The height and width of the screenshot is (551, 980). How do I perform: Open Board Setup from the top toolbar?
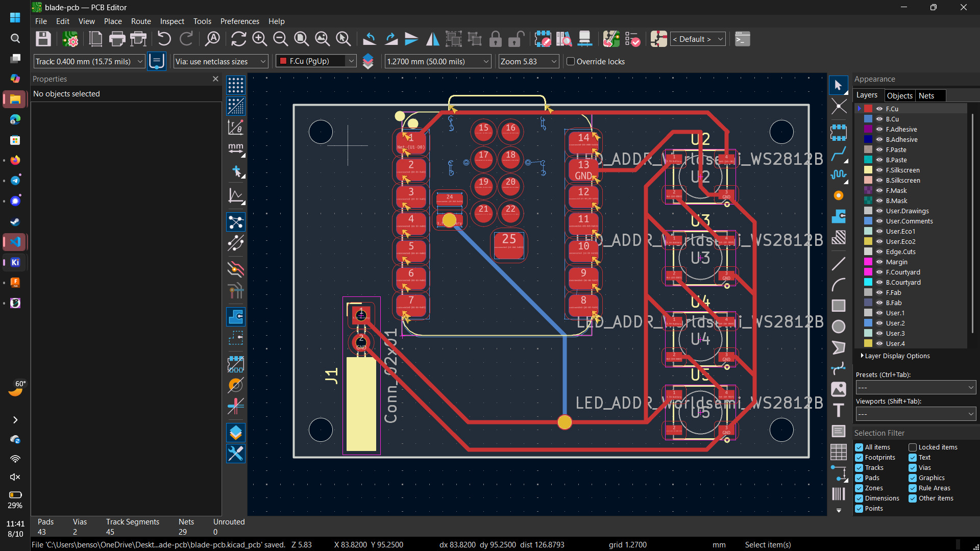point(70,39)
